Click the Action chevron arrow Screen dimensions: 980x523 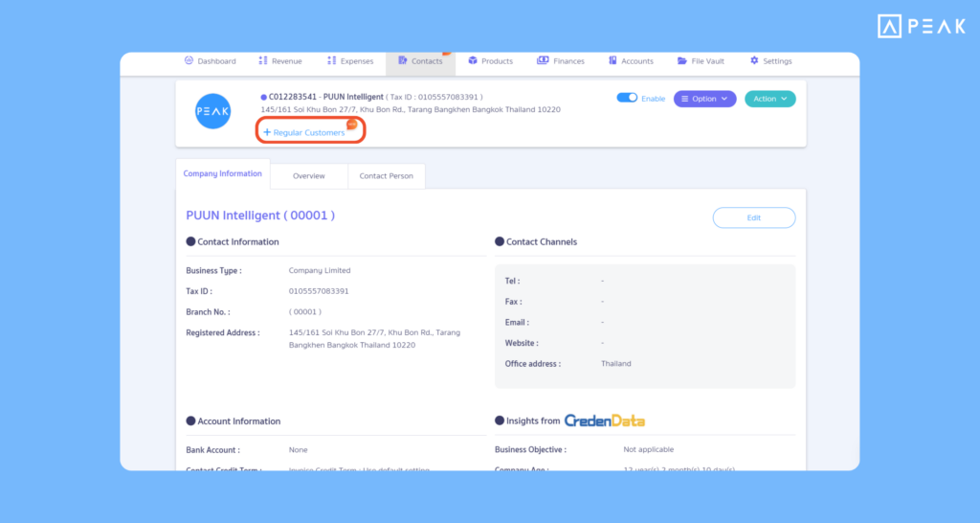click(784, 99)
